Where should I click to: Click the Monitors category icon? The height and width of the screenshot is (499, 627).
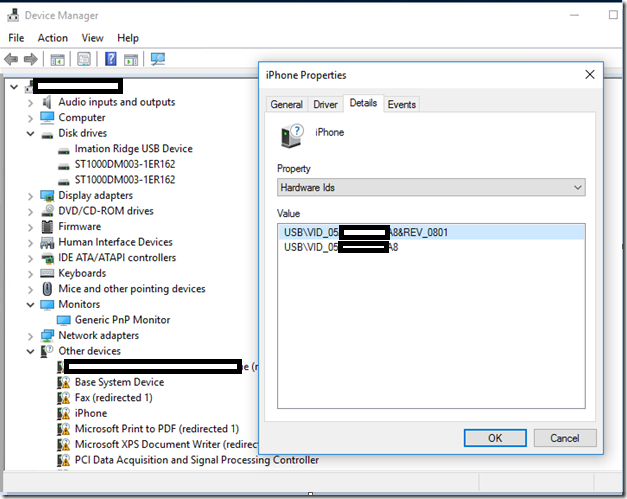point(47,305)
